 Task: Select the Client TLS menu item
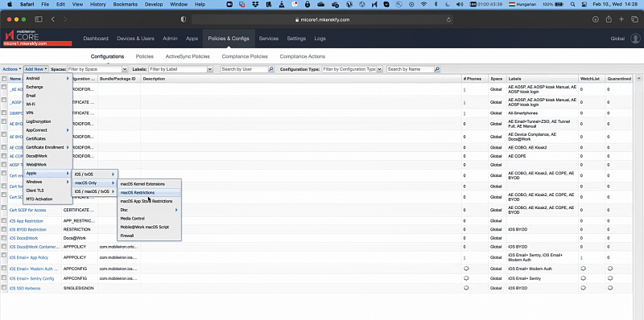click(x=47, y=191)
